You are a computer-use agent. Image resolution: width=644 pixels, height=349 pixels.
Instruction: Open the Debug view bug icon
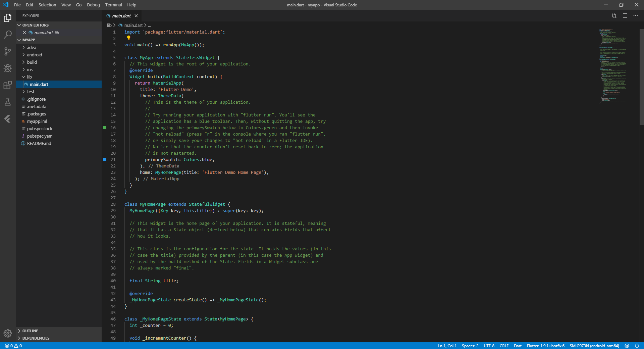(x=8, y=68)
